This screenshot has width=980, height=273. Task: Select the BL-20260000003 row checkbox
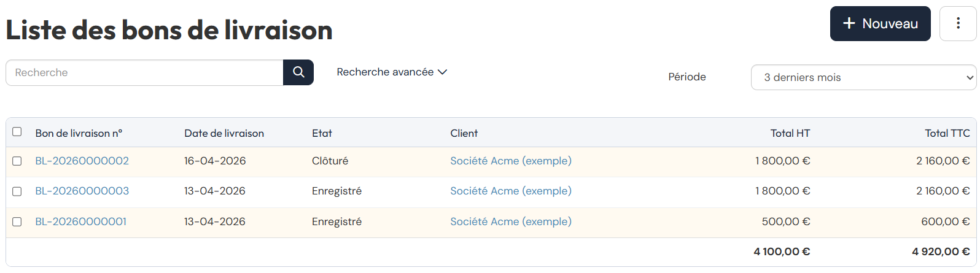[x=17, y=191]
